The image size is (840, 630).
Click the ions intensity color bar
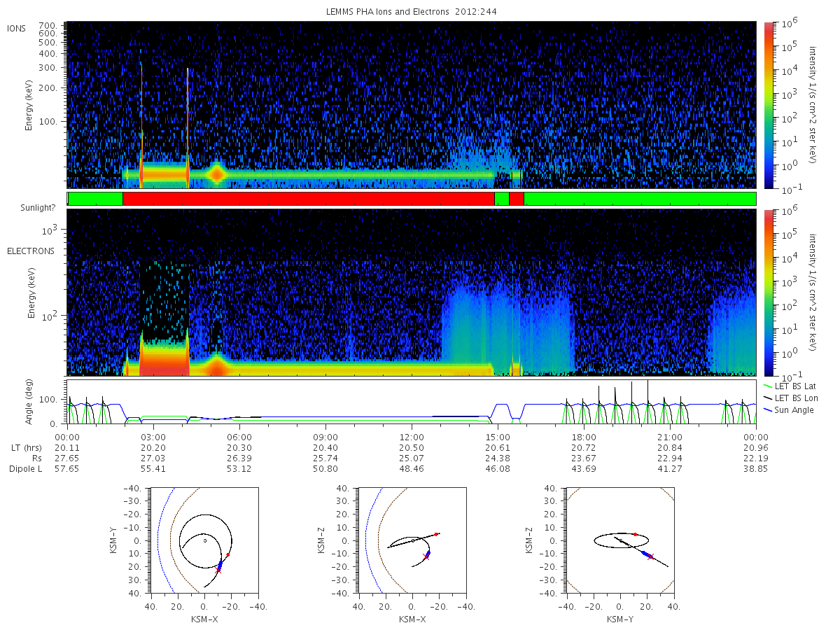pyautogui.click(x=768, y=105)
